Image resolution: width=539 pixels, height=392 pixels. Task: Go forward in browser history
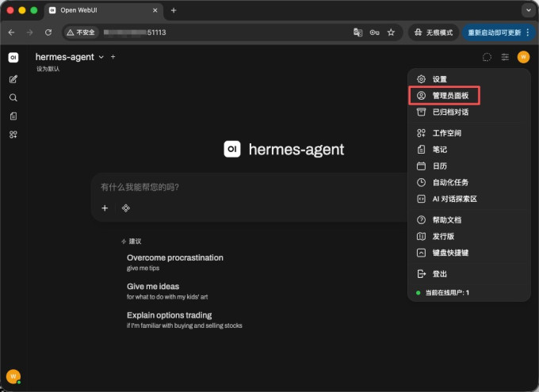point(30,32)
